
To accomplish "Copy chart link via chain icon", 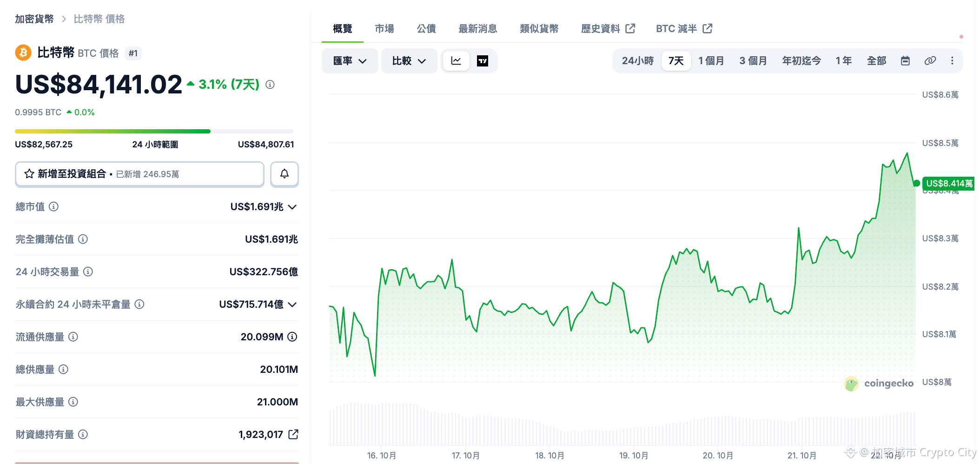I will pos(930,61).
